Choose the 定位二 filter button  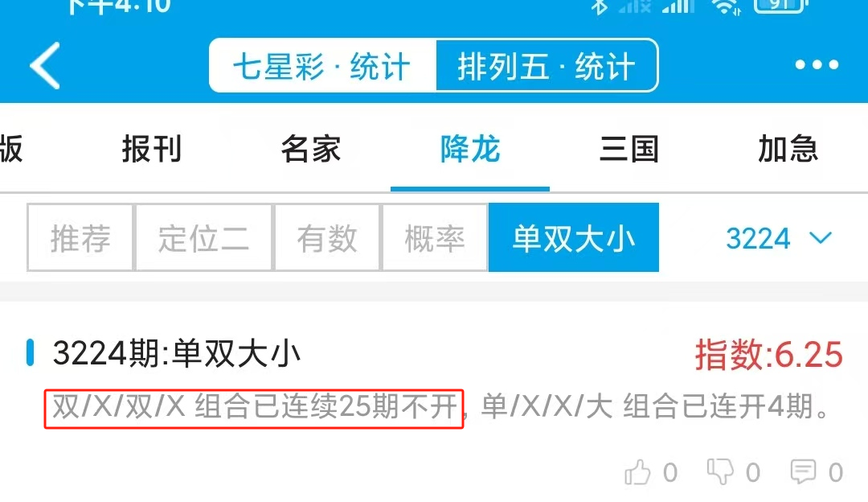click(203, 237)
